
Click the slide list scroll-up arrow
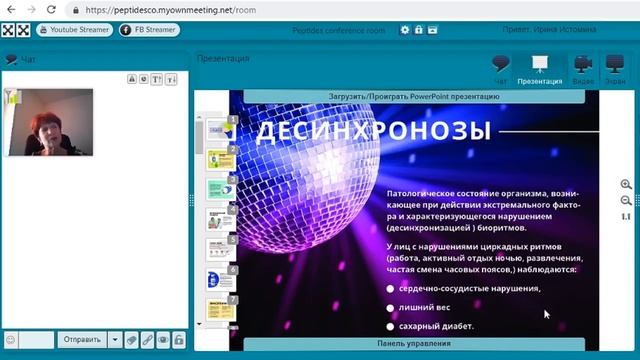199,117
